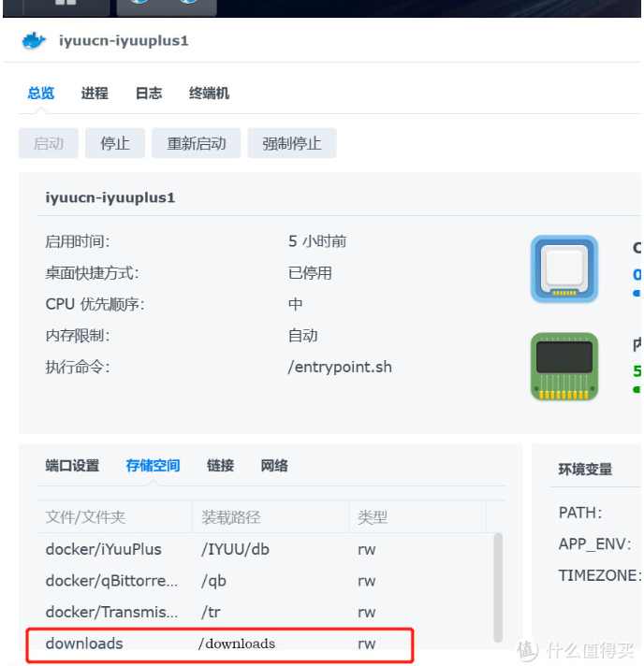Click the memory RAM module icon

[564, 366]
